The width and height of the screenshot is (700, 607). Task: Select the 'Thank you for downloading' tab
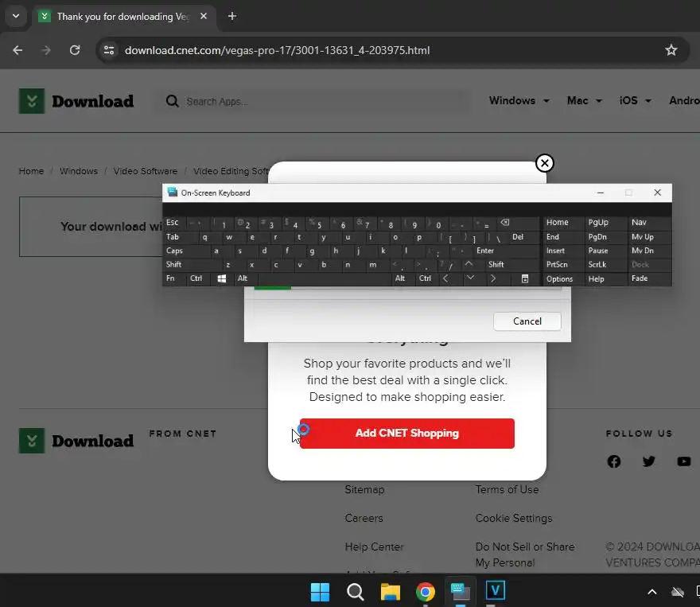[123, 17]
